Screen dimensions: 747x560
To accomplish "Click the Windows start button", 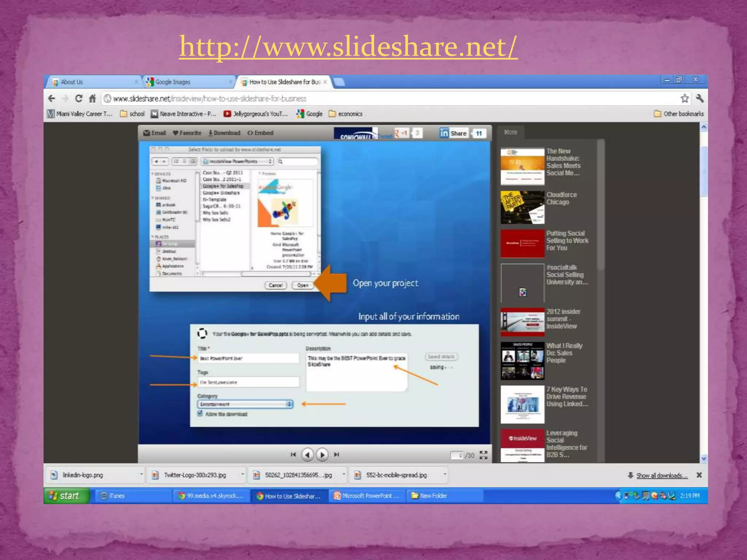I will pyautogui.click(x=66, y=496).
